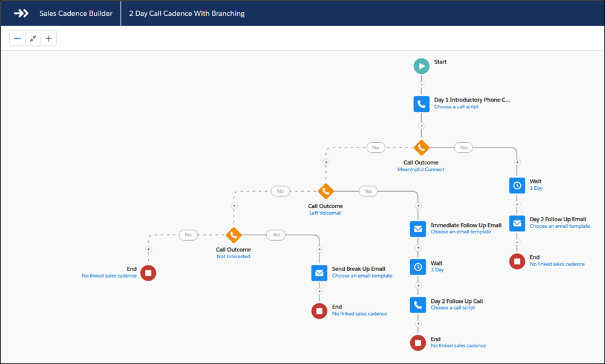This screenshot has width=605, height=364.
Task: Add a step between Day 2 Follow Up Call and End
Action: [x=418, y=324]
